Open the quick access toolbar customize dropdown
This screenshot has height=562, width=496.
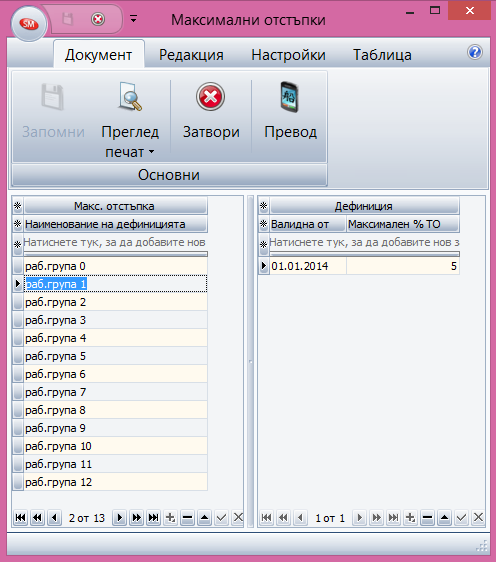click(133, 19)
